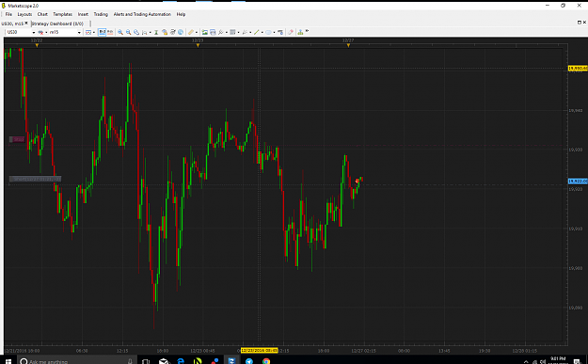The width and height of the screenshot is (588, 364).
Task: Click the 12/22 date marker triangle
Action: (37, 45)
